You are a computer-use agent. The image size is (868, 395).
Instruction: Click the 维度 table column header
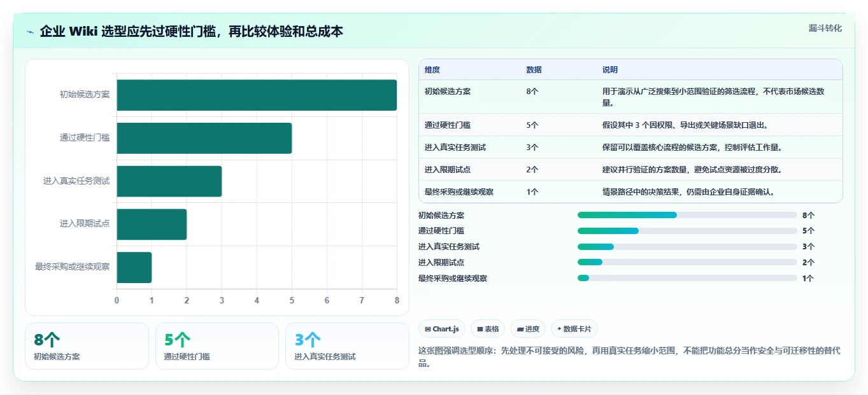click(x=432, y=70)
